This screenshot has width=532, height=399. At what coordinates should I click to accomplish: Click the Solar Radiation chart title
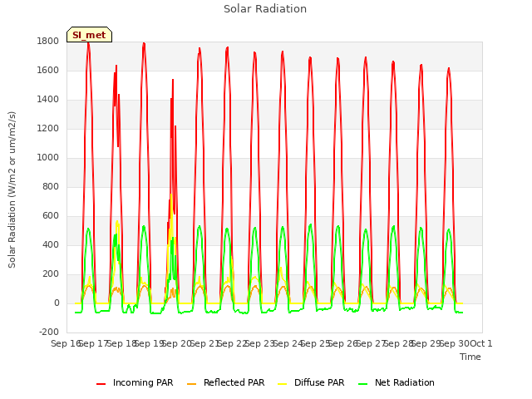click(265, 9)
